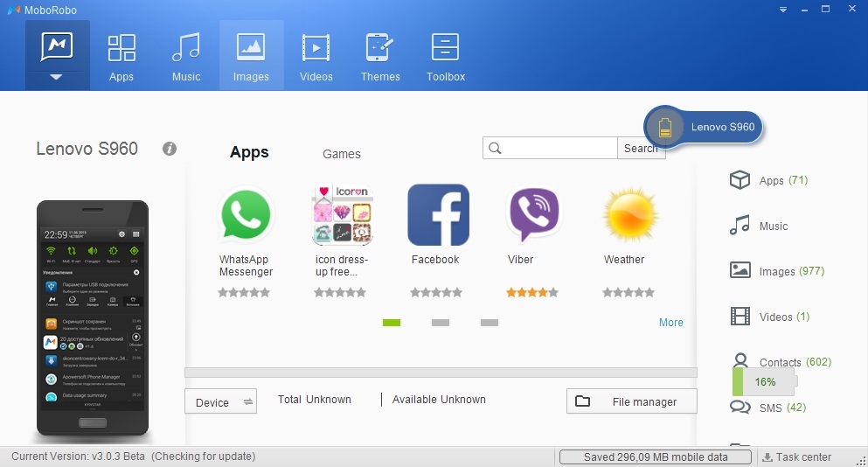
Task: Click the Total Unknown storage text
Action: [315, 400]
